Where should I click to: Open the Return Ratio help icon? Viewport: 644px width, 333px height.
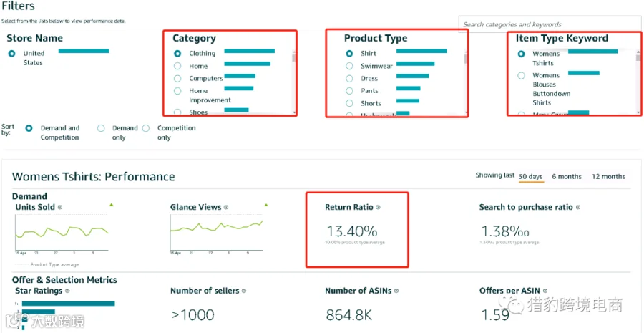click(x=379, y=207)
